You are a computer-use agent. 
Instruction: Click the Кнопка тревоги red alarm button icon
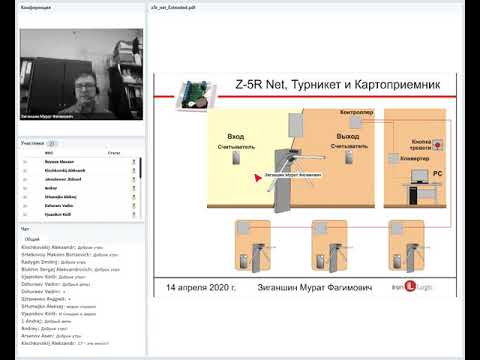point(437,145)
